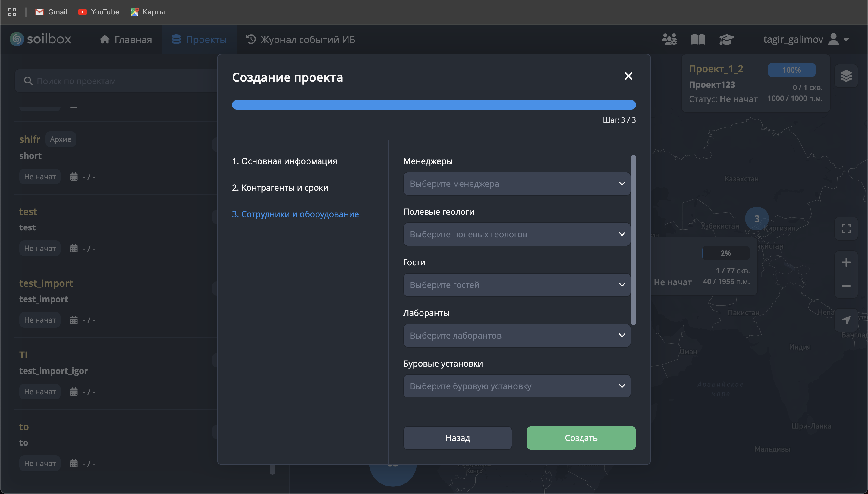Click the graduation cap training icon

click(726, 39)
